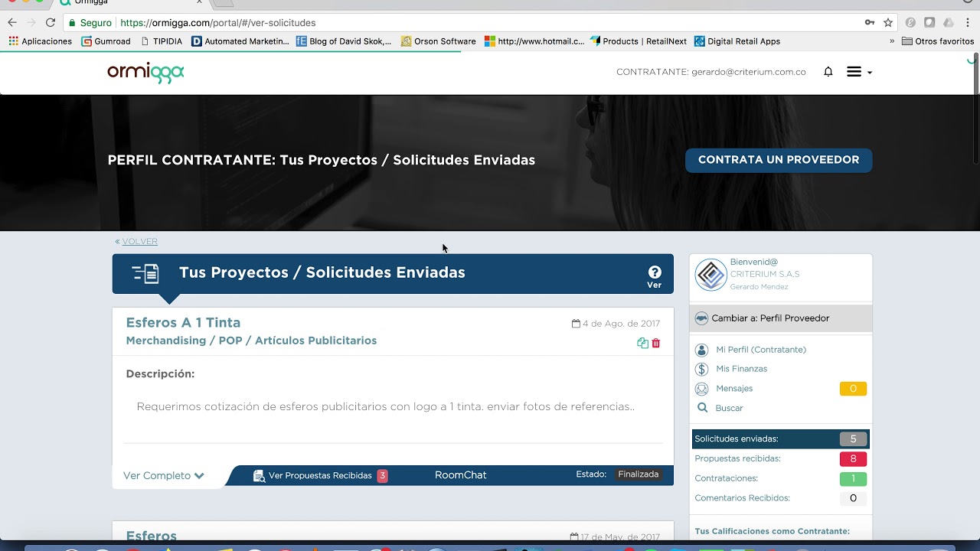Open the Esferos A 1 Tinta project title
The image size is (980, 551).
pyautogui.click(x=183, y=323)
